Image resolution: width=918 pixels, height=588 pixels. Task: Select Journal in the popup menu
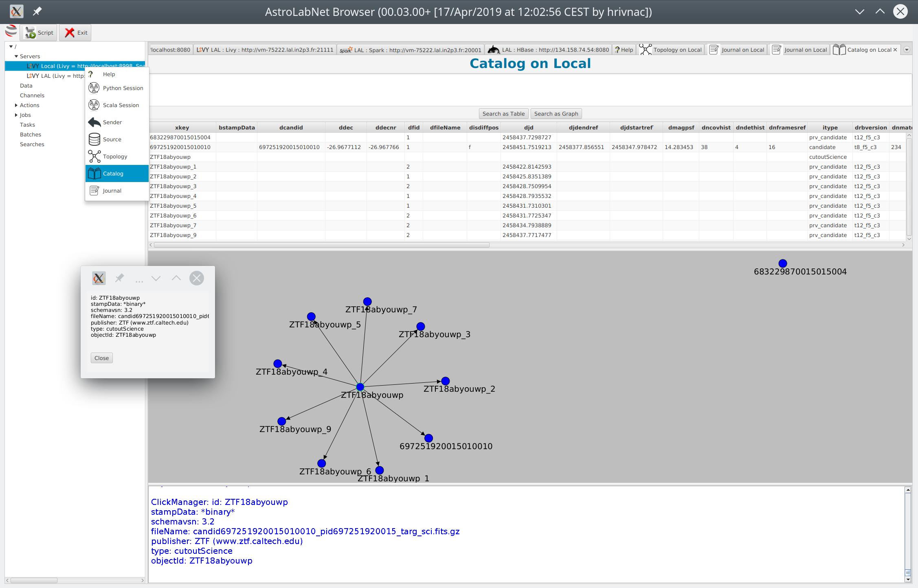pos(117,191)
